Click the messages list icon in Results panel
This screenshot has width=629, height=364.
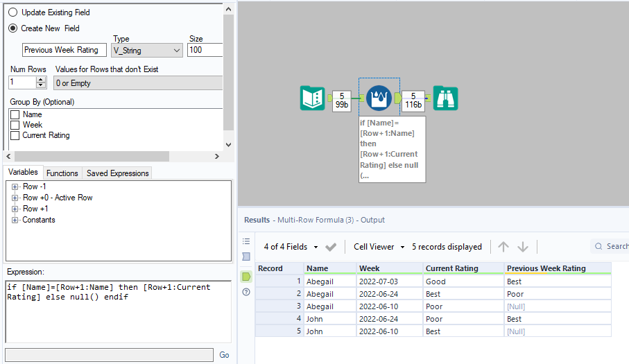(246, 241)
